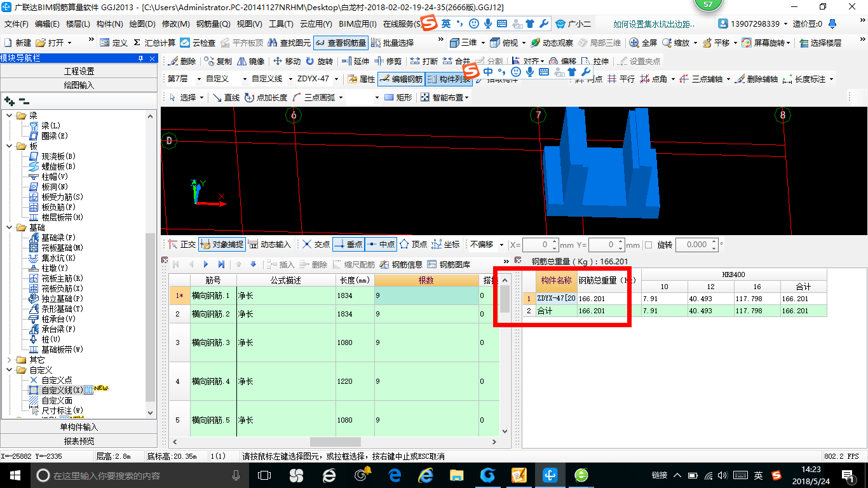Click collapse-all minus icon in navigation panel
Screen dimensions: 868x488
tap(24, 100)
